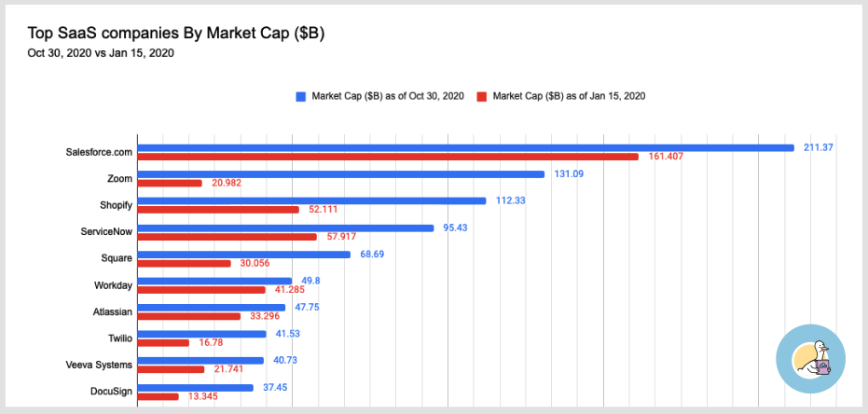Click the blue Oct 30, 2020 legend swatch
The width and height of the screenshot is (868, 414).
point(300,96)
